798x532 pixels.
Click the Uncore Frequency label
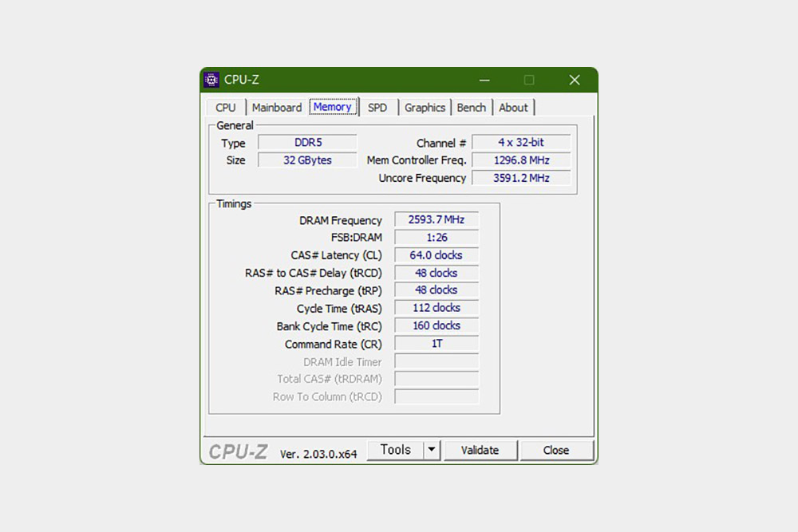tap(422, 179)
